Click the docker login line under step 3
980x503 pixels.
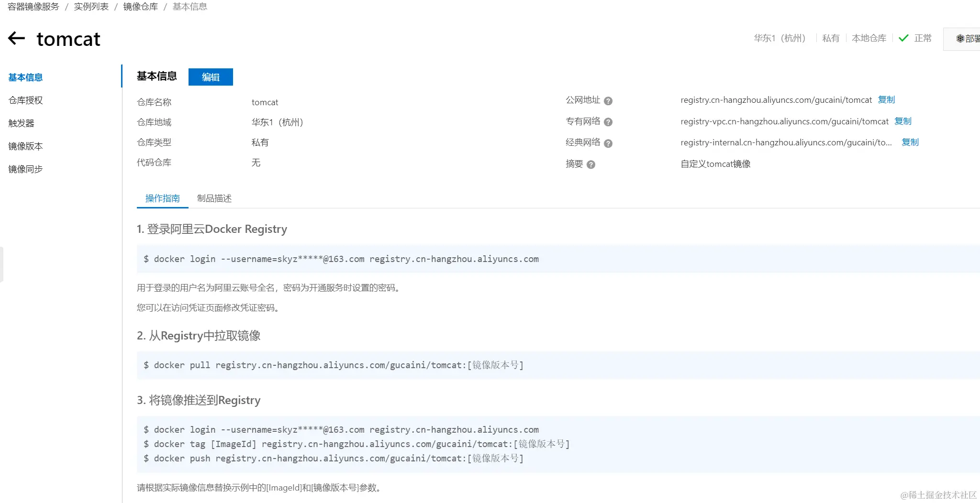click(x=341, y=430)
